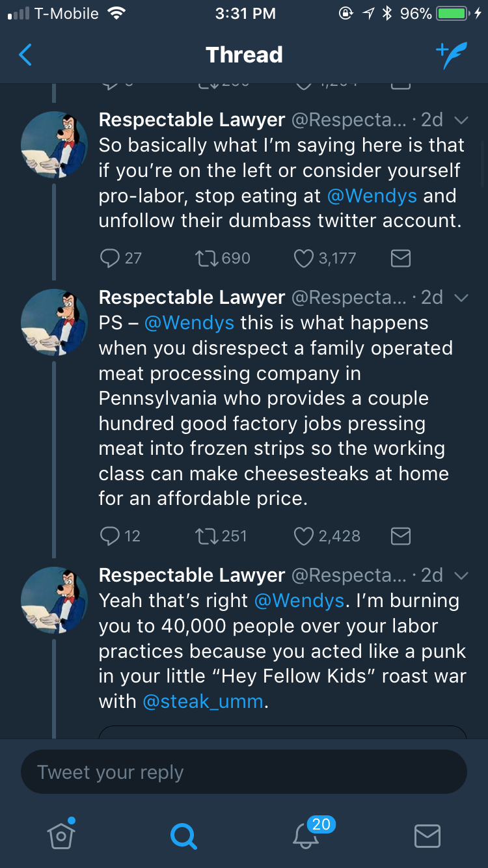This screenshot has height=868, width=488.
Task: Open Respectable Lawyer's avatar on the 'PS –' tweet
Action: click(54, 322)
